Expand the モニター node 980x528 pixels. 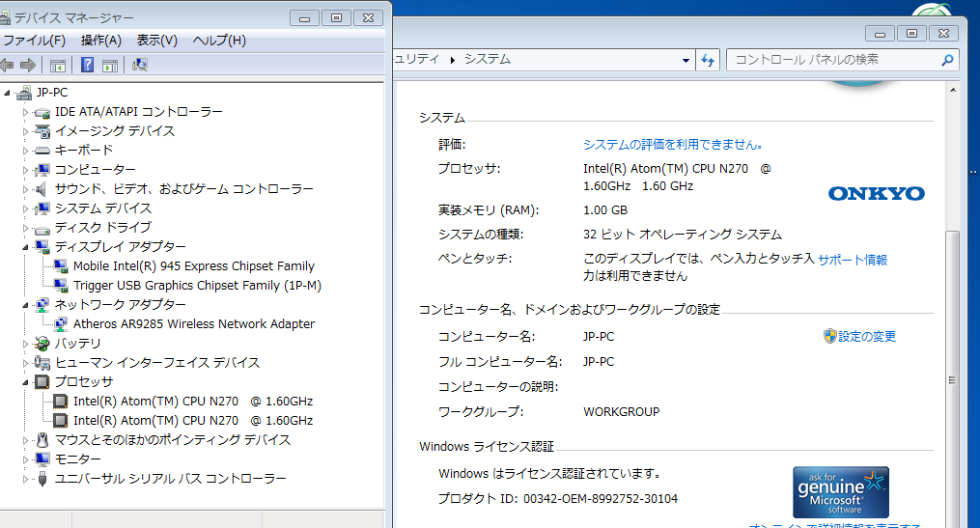(x=26, y=459)
